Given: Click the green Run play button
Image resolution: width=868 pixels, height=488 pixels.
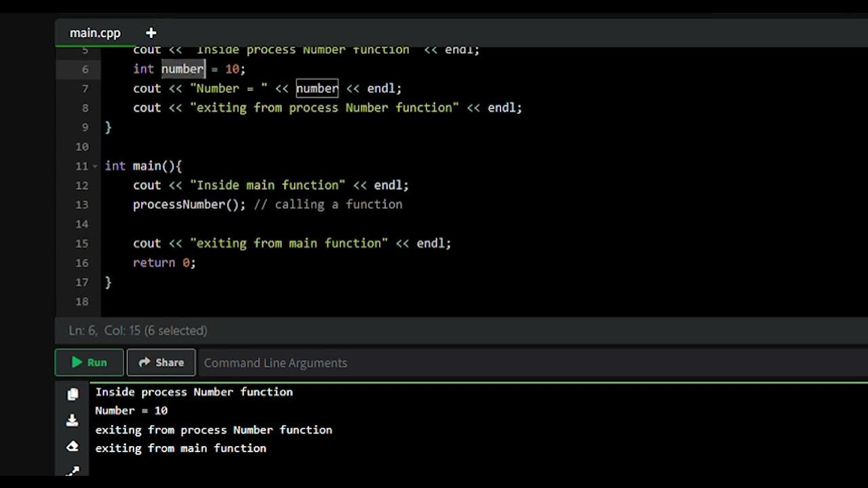Looking at the screenshot, I should point(90,363).
